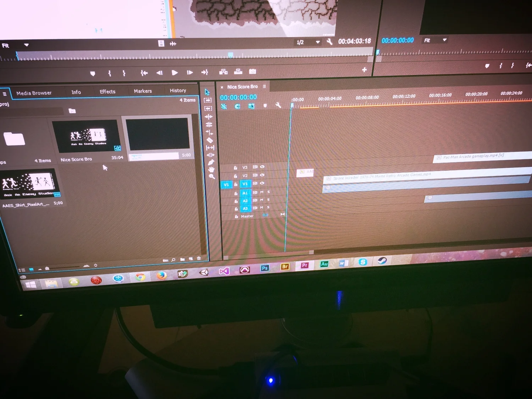The width and height of the screenshot is (532, 399).
Task: Hide track V2 with its eye icon
Action: pos(262,175)
